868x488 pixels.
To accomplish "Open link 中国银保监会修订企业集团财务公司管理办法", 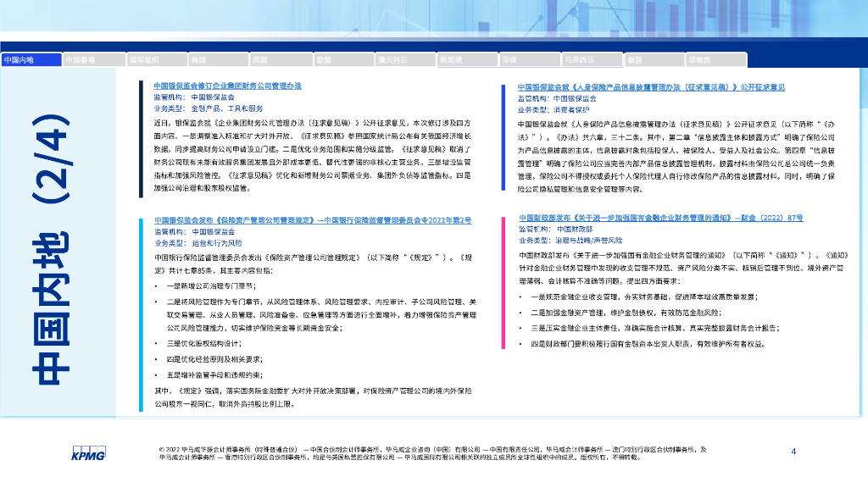I will click(227, 86).
